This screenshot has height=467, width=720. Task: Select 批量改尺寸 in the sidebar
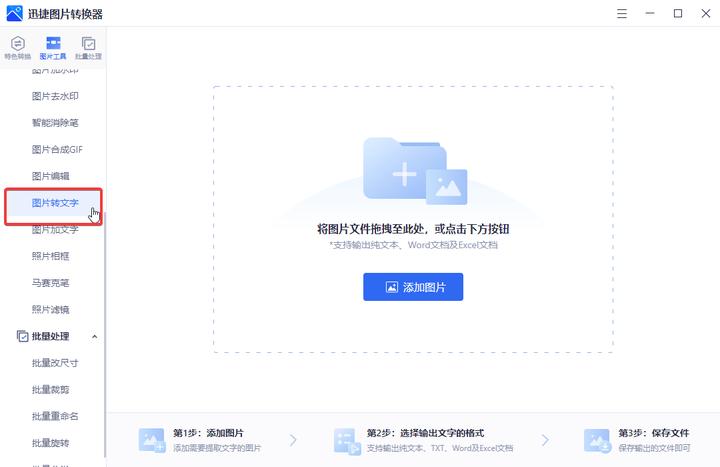coord(55,363)
